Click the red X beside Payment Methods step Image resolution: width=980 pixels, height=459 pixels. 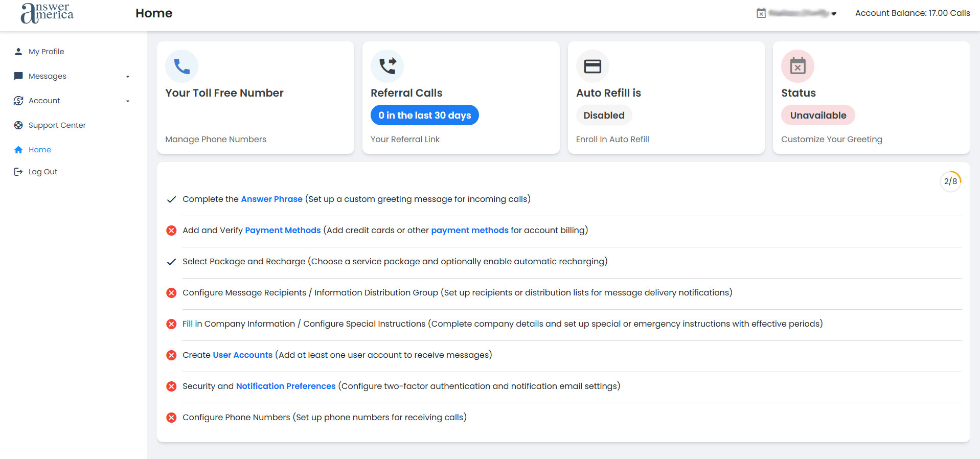(x=171, y=231)
